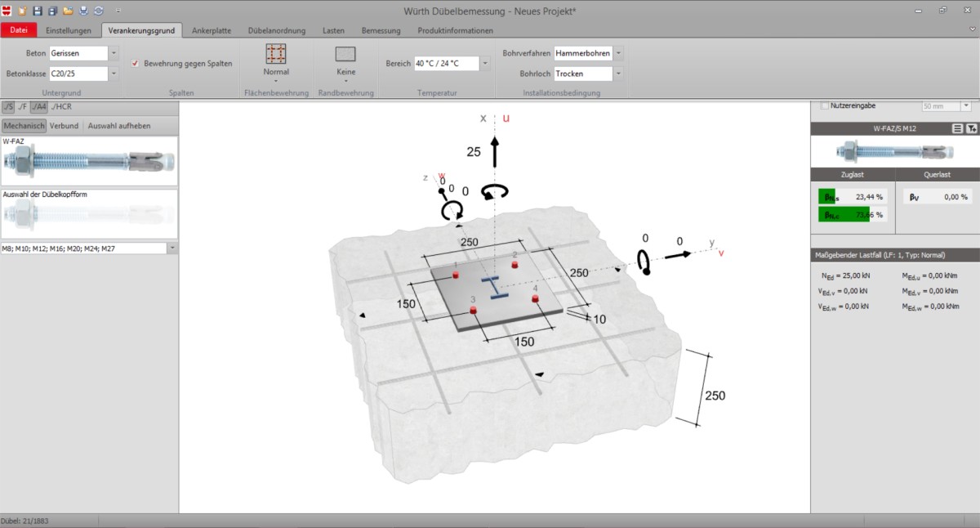
Task: Toggle Bewehrung gegen Spalten checkbox
Action: (136, 63)
